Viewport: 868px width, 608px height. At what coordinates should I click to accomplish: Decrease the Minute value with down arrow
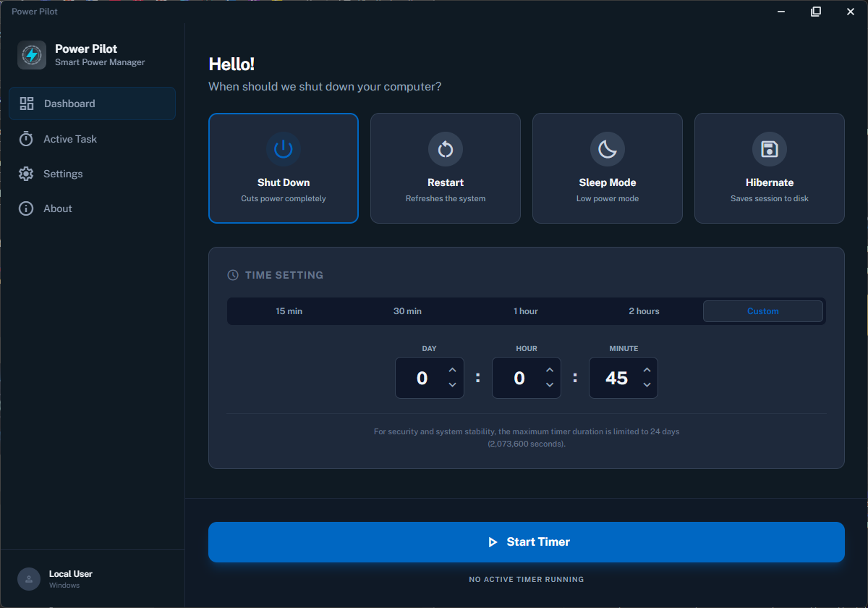point(647,385)
